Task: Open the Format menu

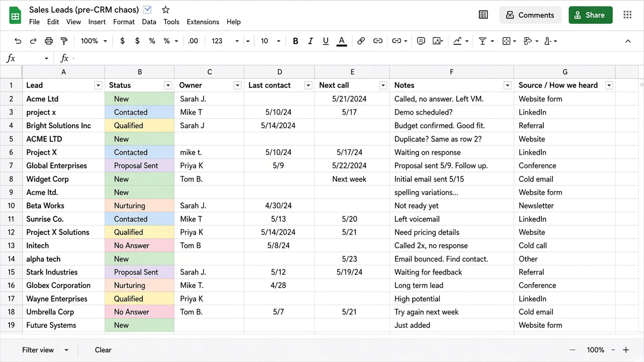Action: 124,22
